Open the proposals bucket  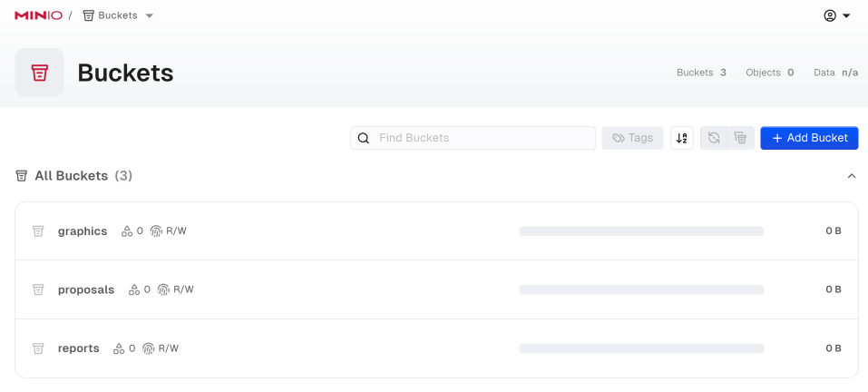pyautogui.click(x=86, y=289)
